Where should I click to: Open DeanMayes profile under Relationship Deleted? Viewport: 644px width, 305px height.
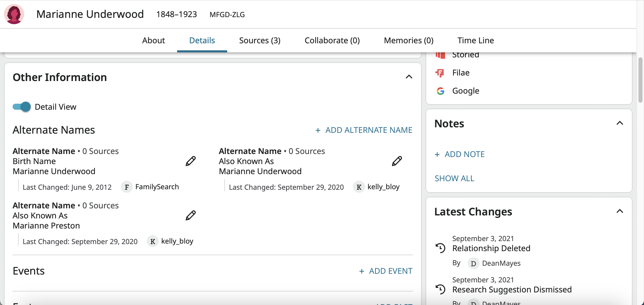point(501,263)
